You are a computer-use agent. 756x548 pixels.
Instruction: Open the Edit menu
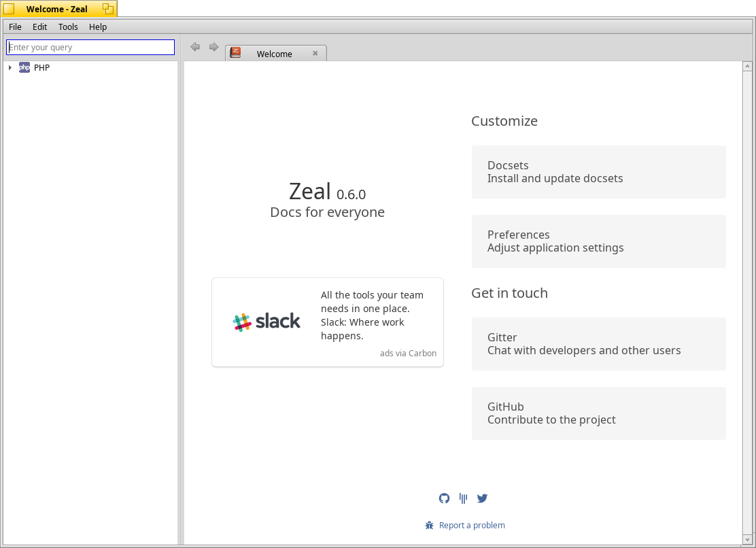tap(39, 27)
